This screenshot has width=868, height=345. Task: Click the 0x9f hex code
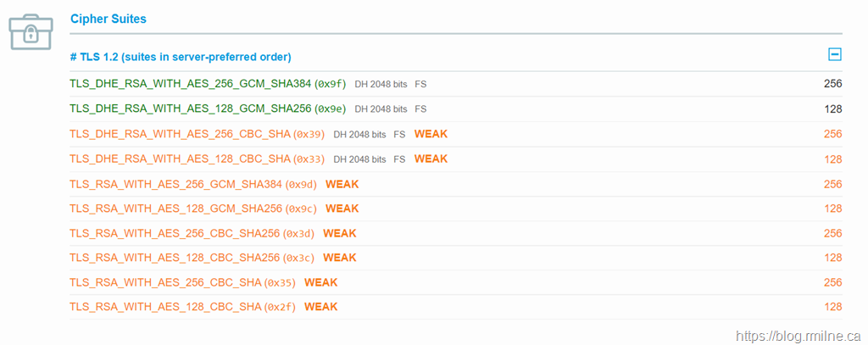(331, 84)
